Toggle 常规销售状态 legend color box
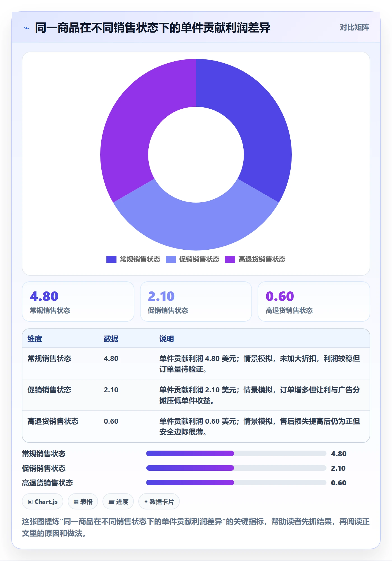The width and height of the screenshot is (392, 561). (111, 259)
